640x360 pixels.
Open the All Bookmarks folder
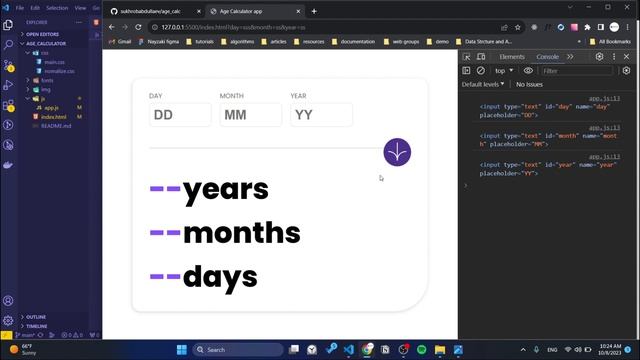click(x=611, y=42)
